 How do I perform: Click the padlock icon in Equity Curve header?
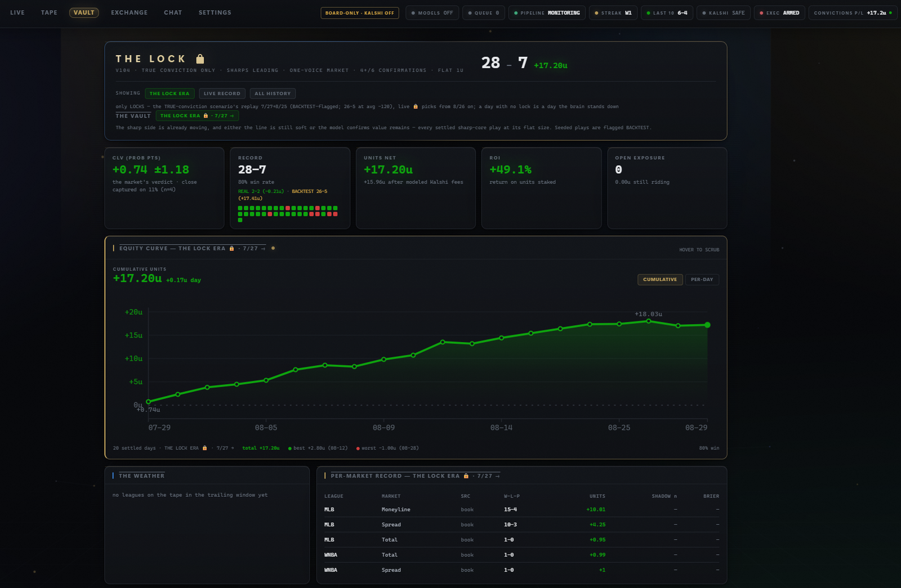click(x=231, y=248)
